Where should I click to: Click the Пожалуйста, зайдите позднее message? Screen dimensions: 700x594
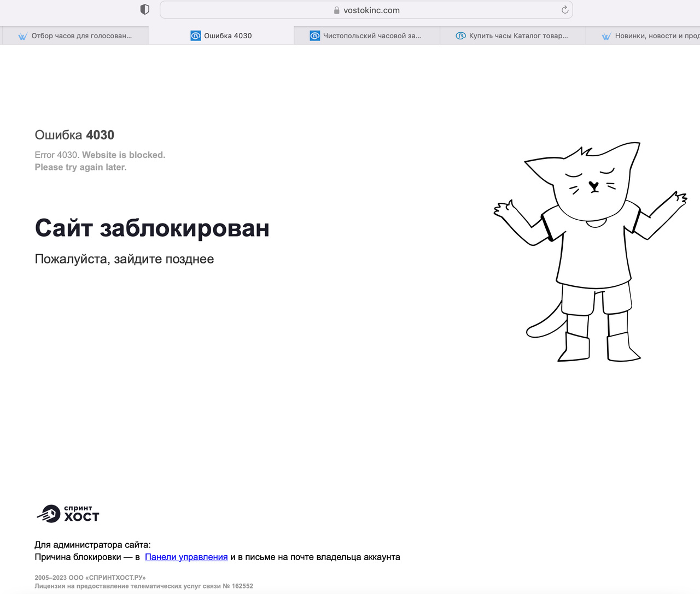pyautogui.click(x=124, y=259)
